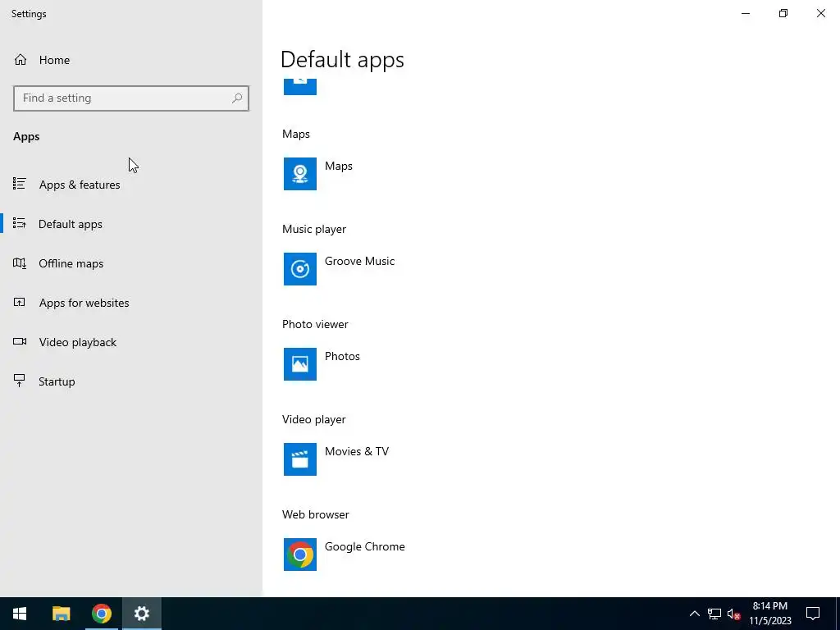
Task: Click the Offline maps icon
Action: 20,262
